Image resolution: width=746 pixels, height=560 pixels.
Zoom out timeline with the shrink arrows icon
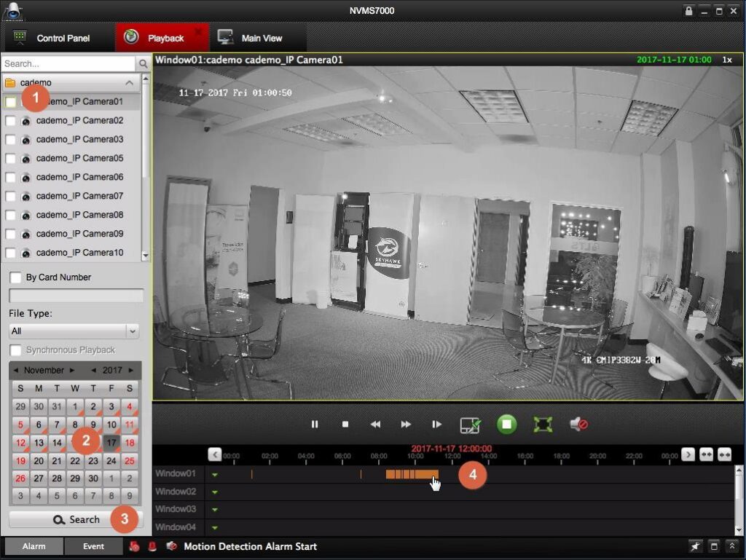coord(725,455)
